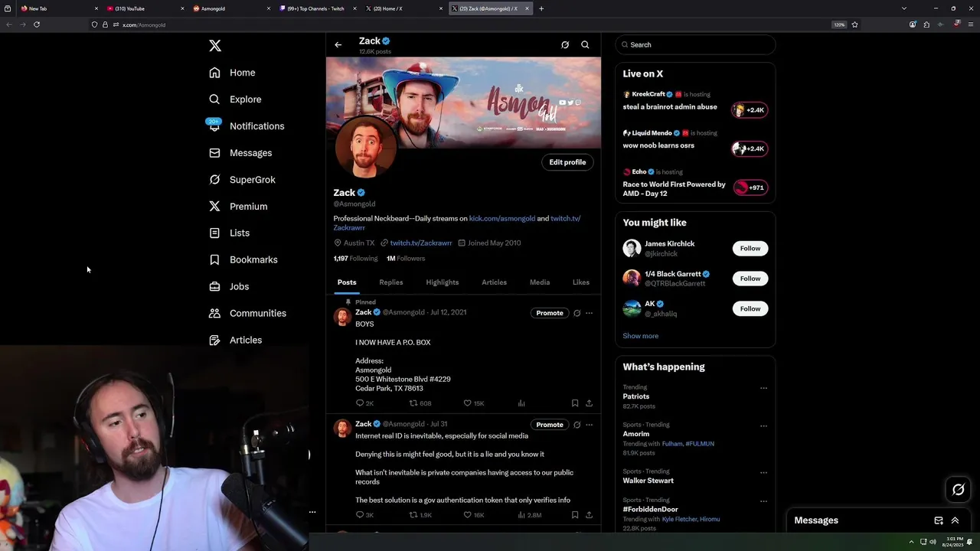Follow 1/4 Black Garrett
This screenshot has height=551, width=980.
(750, 279)
